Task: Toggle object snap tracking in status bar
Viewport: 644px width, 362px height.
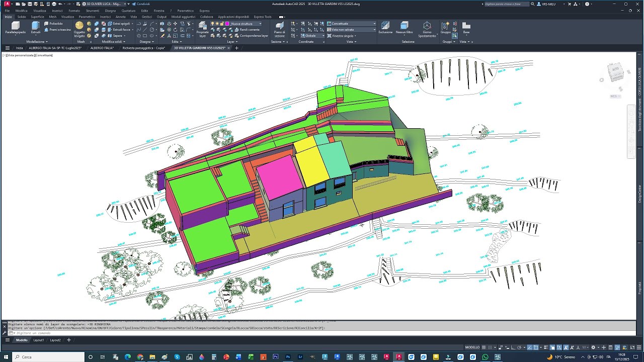Action: click(529, 347)
